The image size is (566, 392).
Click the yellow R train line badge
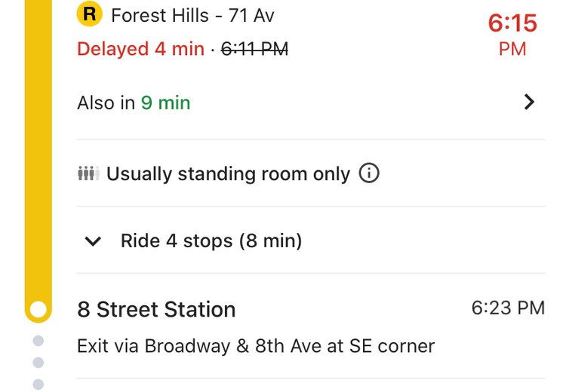pyautogui.click(x=89, y=14)
